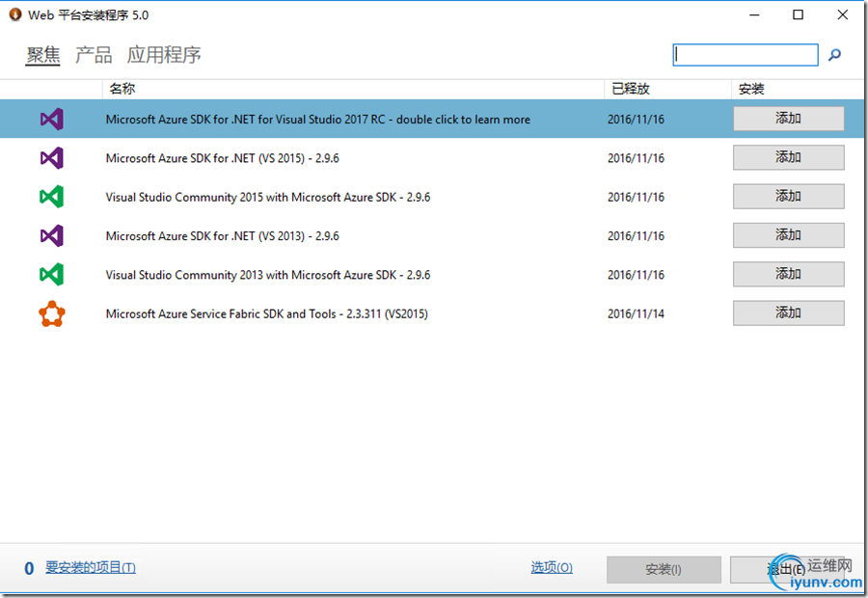Add Microsoft Azure SDK for .NET (VS 2013)
This screenshot has width=868, height=598.
[x=788, y=235]
